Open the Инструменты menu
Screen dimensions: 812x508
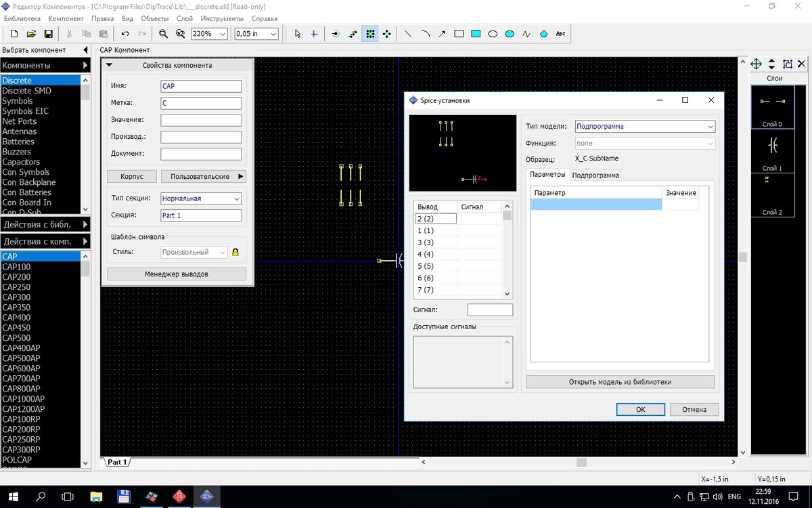tap(222, 18)
